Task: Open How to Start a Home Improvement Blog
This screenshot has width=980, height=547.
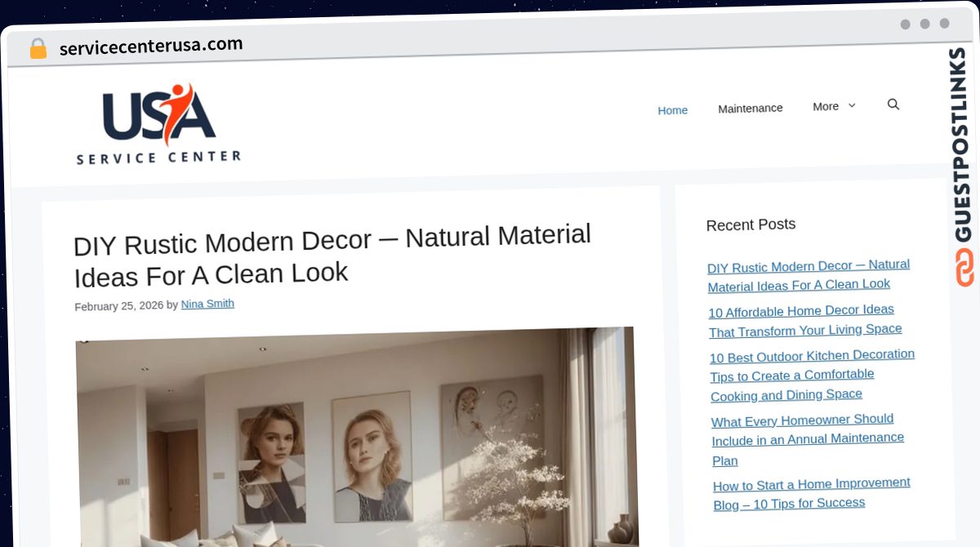Action: click(812, 494)
